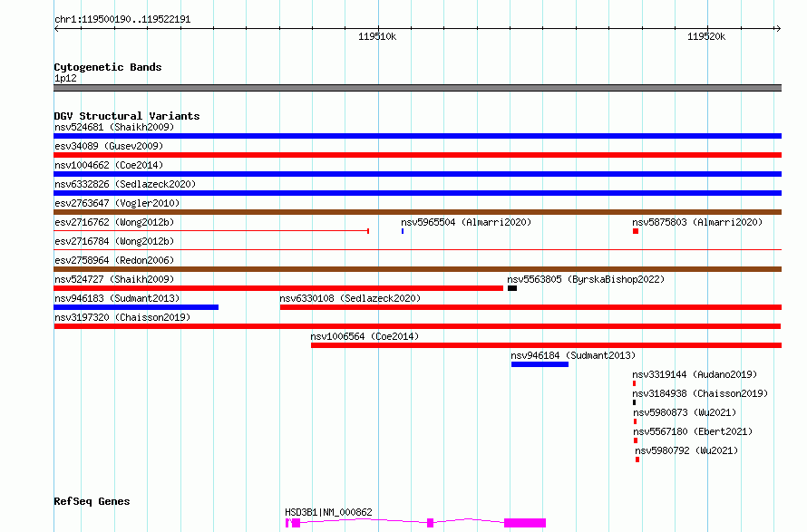Click the DGV Structural Variants track heading
This screenshot has height=532, width=807.
tap(127, 116)
